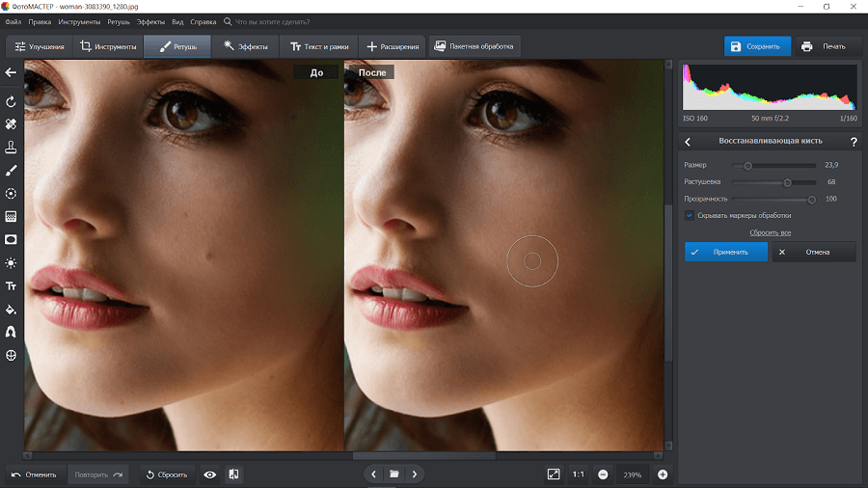Toggle the before/after split view icon

[x=233, y=474]
